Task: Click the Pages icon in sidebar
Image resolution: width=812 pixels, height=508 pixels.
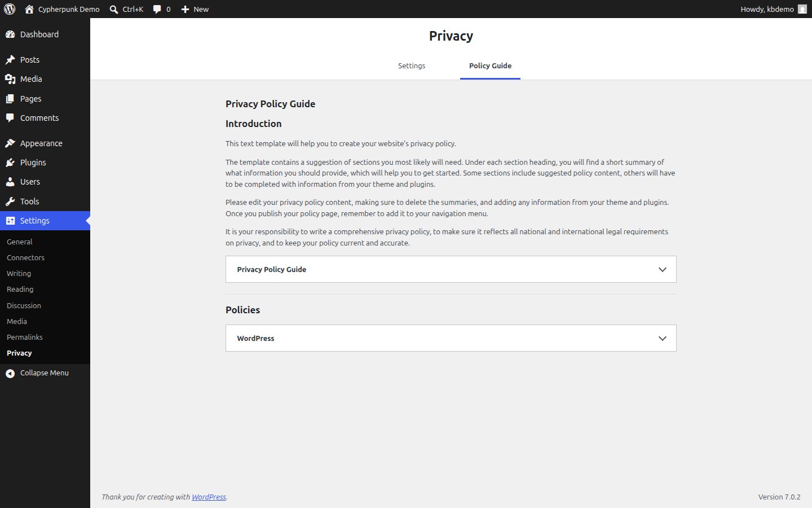Action: pyautogui.click(x=10, y=99)
